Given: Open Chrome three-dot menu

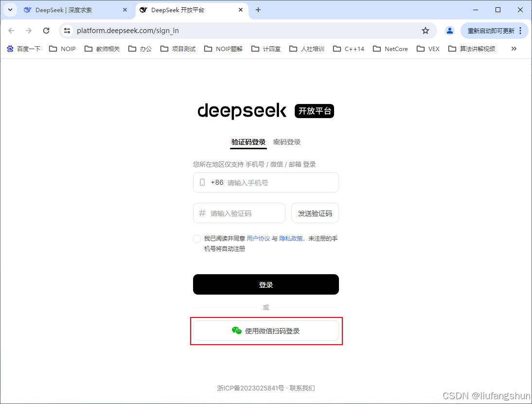Looking at the screenshot, I should point(520,31).
